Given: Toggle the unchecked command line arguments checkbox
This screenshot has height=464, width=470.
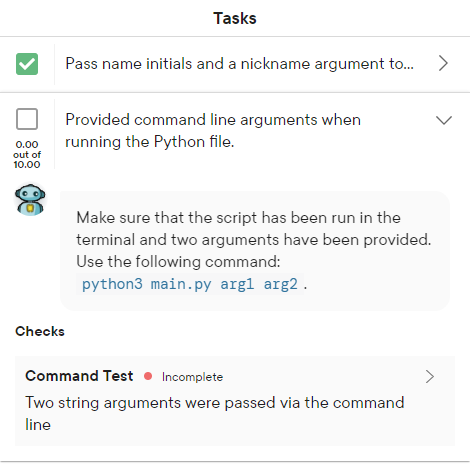Looking at the screenshot, I should coord(27,119).
